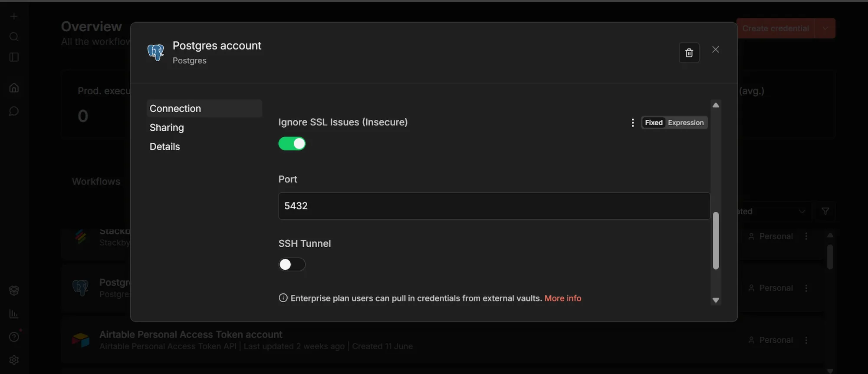This screenshot has height=374, width=868.
Task: Open help via sidebar question mark icon
Action: point(14,338)
